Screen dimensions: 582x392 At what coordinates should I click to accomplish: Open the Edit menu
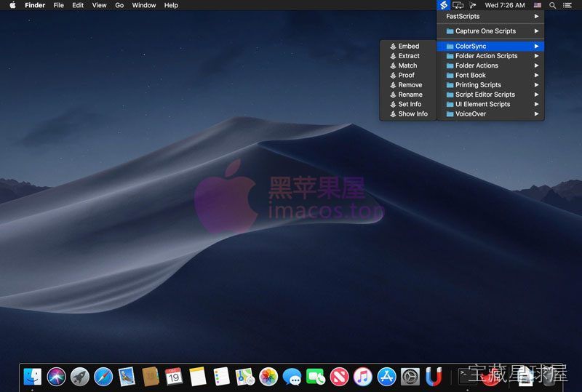(x=78, y=5)
